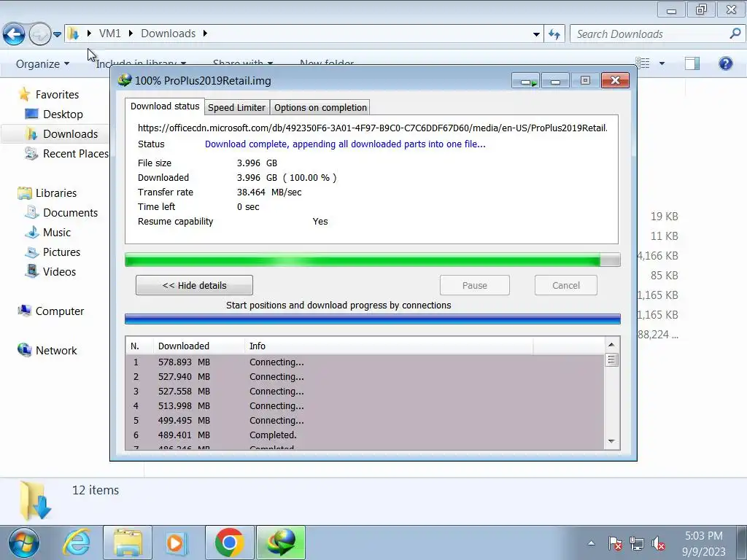Click the blue connections progress bar
Viewport: 747px width, 560px height.
coord(373,319)
